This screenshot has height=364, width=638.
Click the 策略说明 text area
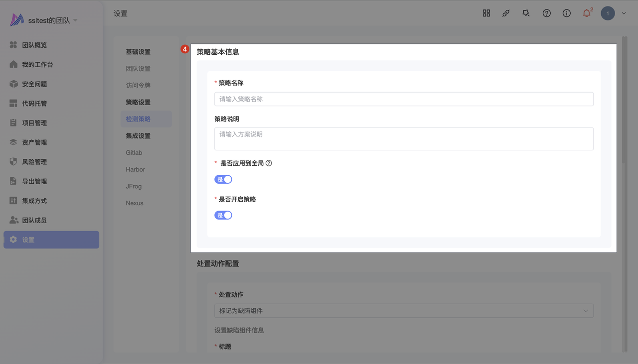[x=404, y=139]
